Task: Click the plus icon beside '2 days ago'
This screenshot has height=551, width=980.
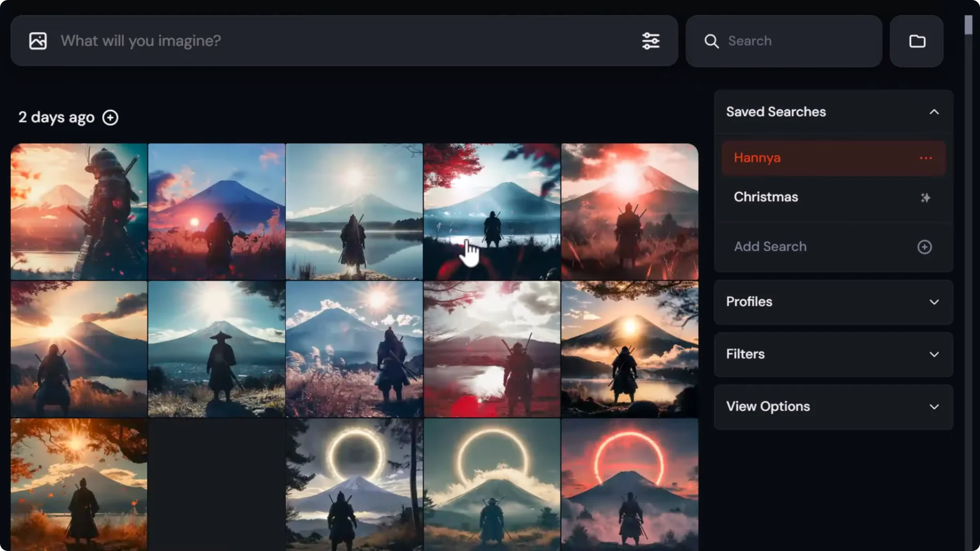Action: [x=110, y=117]
